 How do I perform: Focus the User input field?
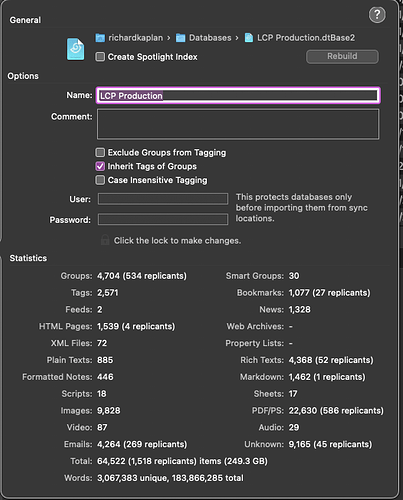coord(163,199)
